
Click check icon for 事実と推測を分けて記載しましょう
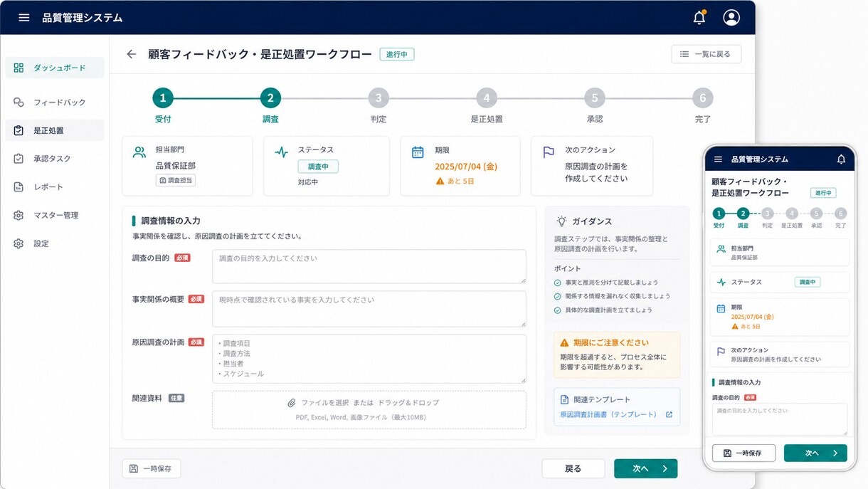558,283
